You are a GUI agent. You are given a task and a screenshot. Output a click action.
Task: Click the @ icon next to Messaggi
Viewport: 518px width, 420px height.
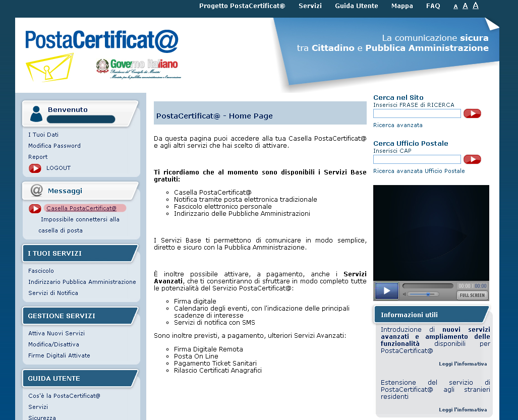coord(37,191)
